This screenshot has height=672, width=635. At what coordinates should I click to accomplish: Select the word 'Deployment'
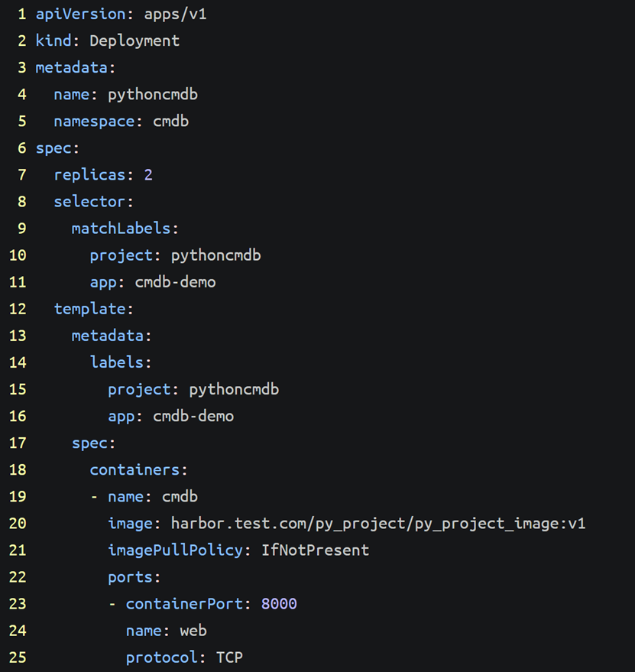coord(134,41)
